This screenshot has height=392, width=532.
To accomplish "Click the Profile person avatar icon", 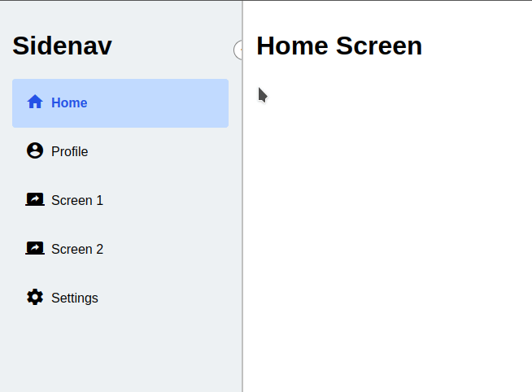I will 35,150.
